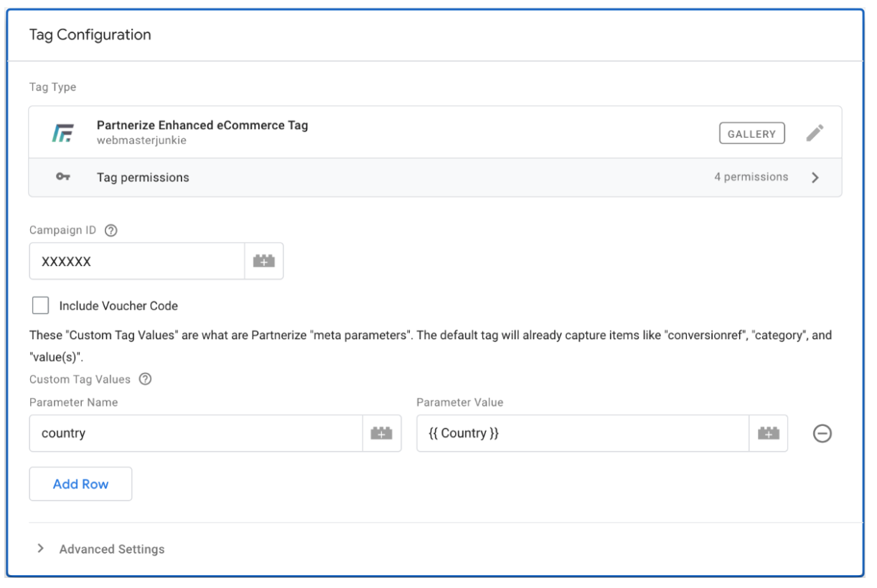Click the Partnerize tag logo icon
Screen dimensions: 877x588
coord(62,133)
